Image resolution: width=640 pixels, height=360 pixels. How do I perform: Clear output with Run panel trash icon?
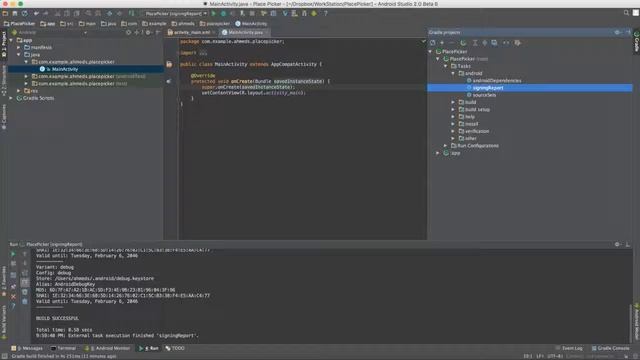(24, 301)
